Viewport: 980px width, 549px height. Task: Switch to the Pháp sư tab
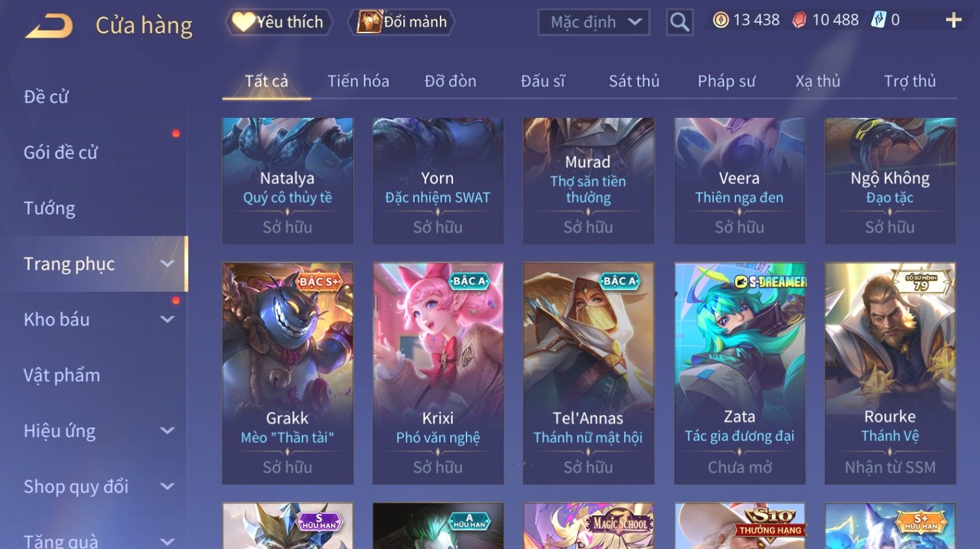click(x=726, y=81)
